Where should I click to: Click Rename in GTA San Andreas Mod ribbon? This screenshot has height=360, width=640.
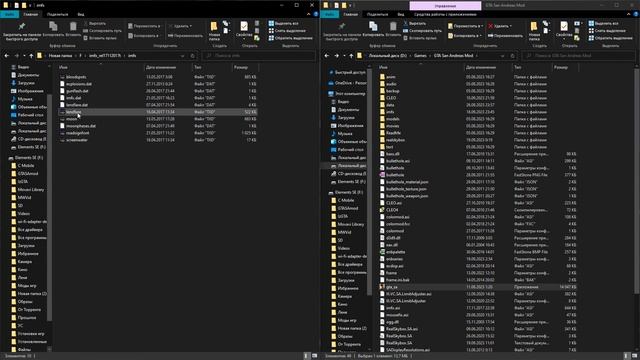point(505,36)
